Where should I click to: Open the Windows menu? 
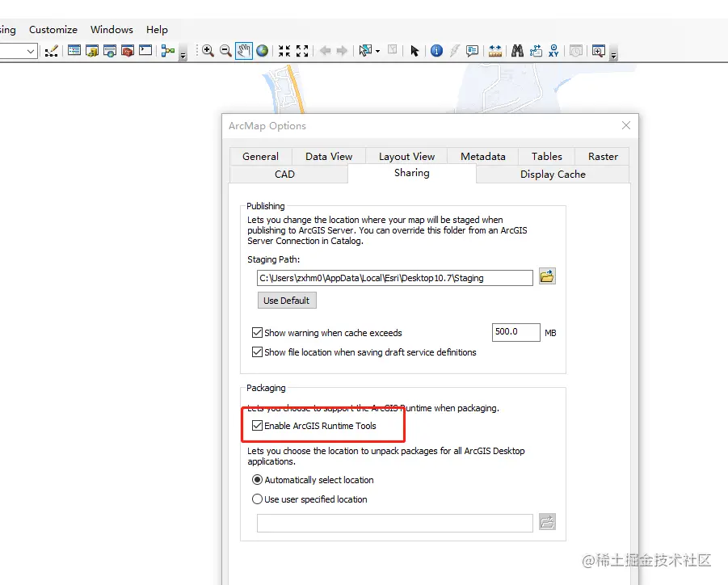pos(112,30)
